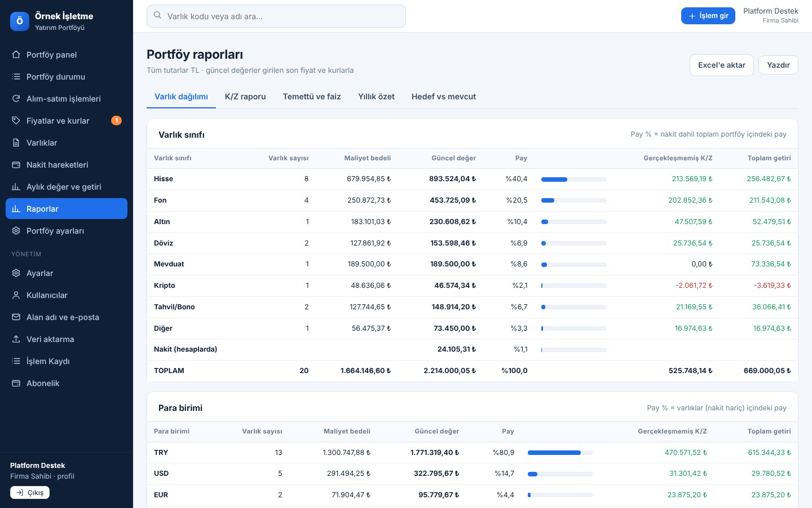Select the USD currency row label
The width and height of the screenshot is (812, 508).
point(161,474)
